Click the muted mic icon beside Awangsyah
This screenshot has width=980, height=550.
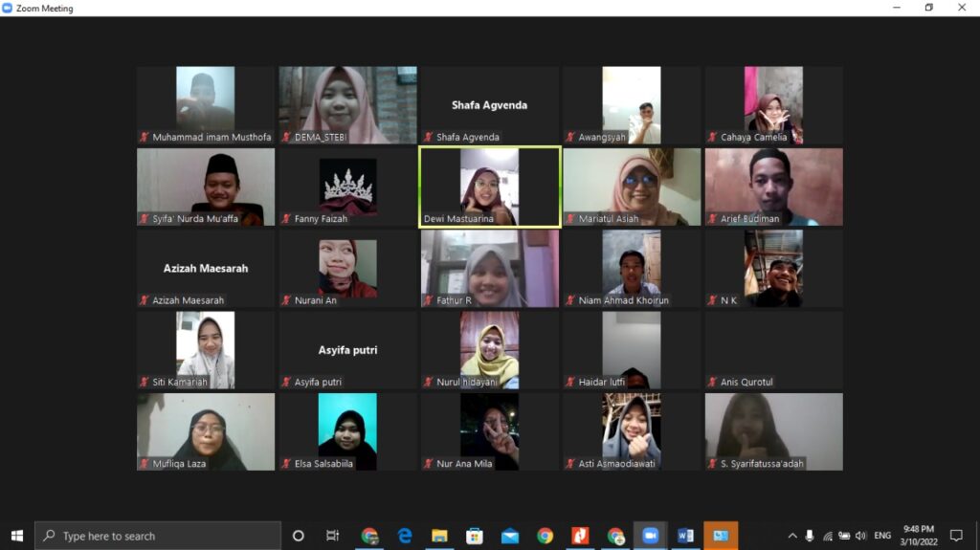(570, 138)
